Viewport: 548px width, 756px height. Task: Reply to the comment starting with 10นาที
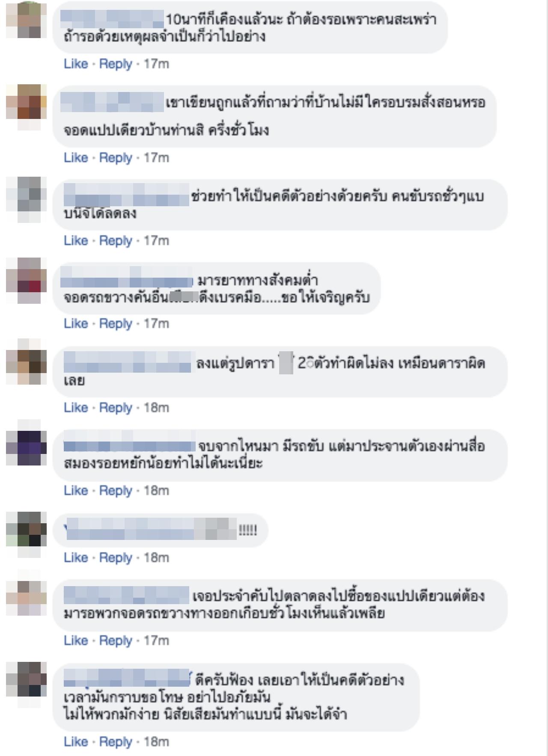pyautogui.click(x=116, y=64)
